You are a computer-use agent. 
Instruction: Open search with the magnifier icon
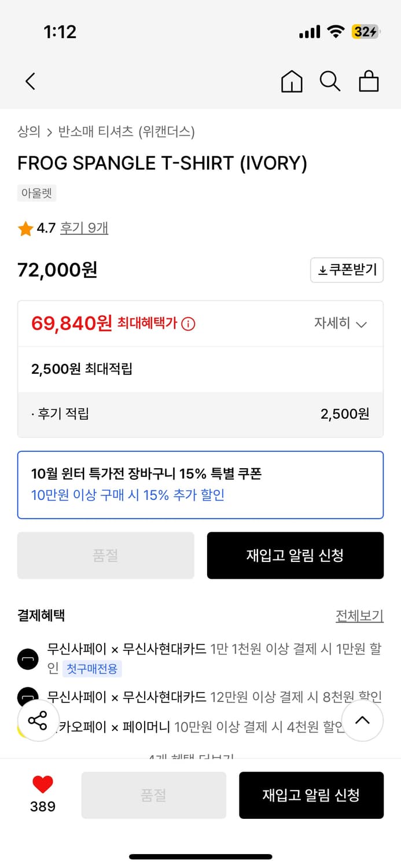pyautogui.click(x=330, y=81)
